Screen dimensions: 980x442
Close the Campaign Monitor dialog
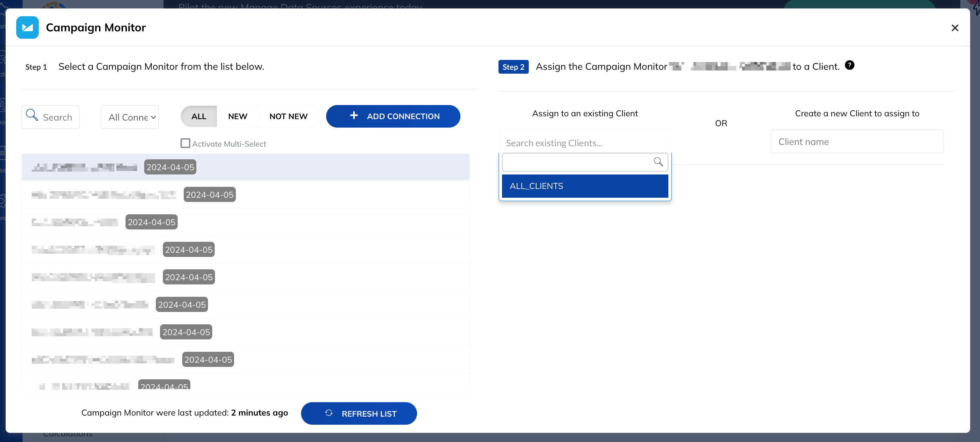pyautogui.click(x=955, y=28)
